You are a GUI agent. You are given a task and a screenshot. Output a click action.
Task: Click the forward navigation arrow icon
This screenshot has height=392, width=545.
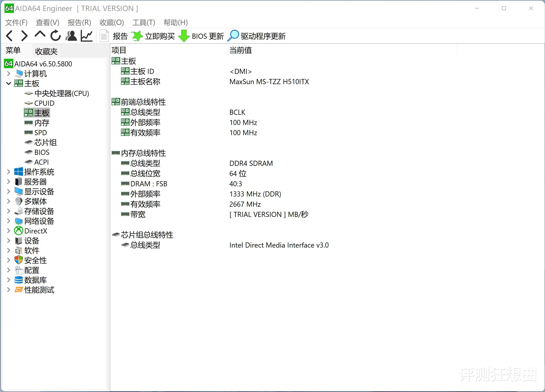click(24, 36)
